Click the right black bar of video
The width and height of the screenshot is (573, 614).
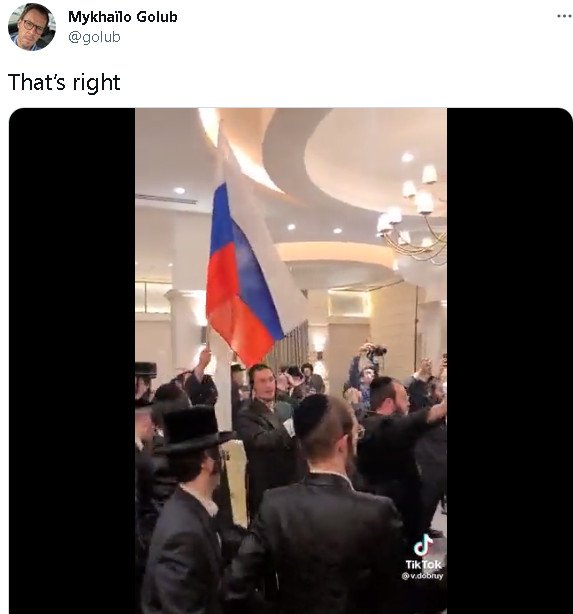coord(510,361)
